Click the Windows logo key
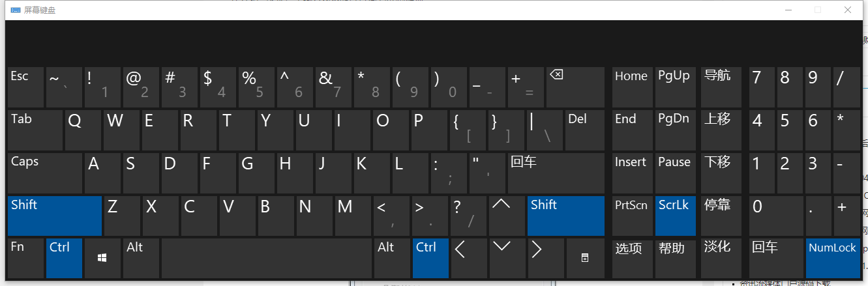This screenshot has width=868, height=286. click(x=102, y=258)
